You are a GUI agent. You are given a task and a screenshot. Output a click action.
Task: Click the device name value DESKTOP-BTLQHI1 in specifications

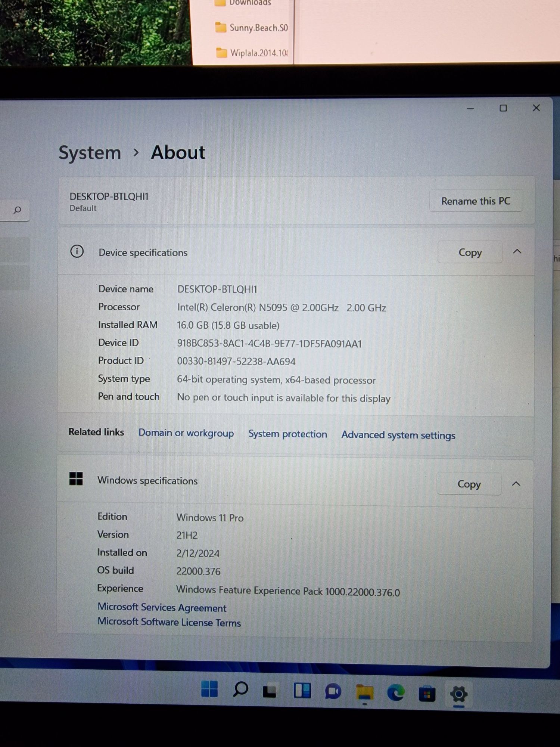point(217,289)
